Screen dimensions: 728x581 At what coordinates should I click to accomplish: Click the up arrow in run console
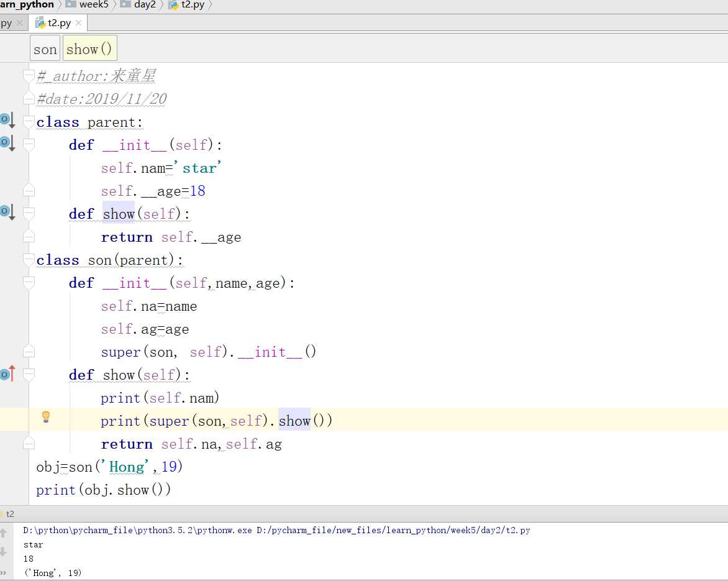4,533
